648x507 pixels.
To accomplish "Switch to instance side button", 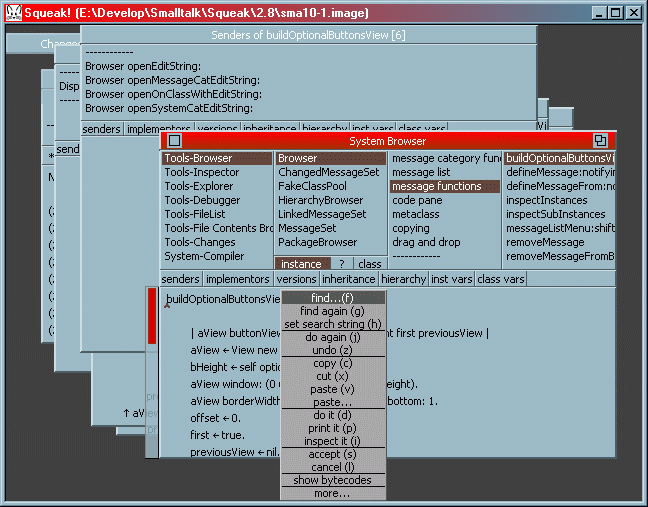I will (x=302, y=264).
